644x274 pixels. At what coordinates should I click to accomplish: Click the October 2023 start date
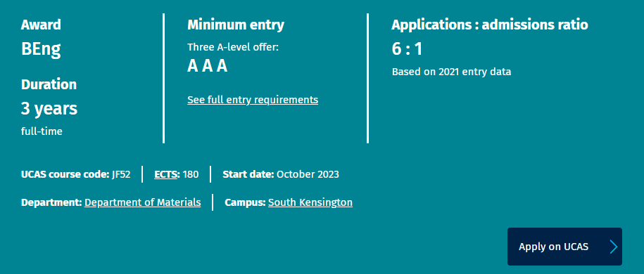click(308, 174)
